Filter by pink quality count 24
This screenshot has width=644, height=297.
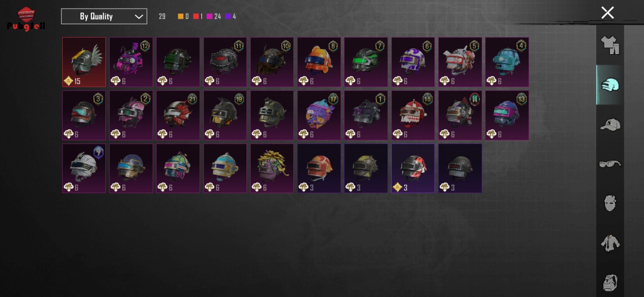coord(214,16)
